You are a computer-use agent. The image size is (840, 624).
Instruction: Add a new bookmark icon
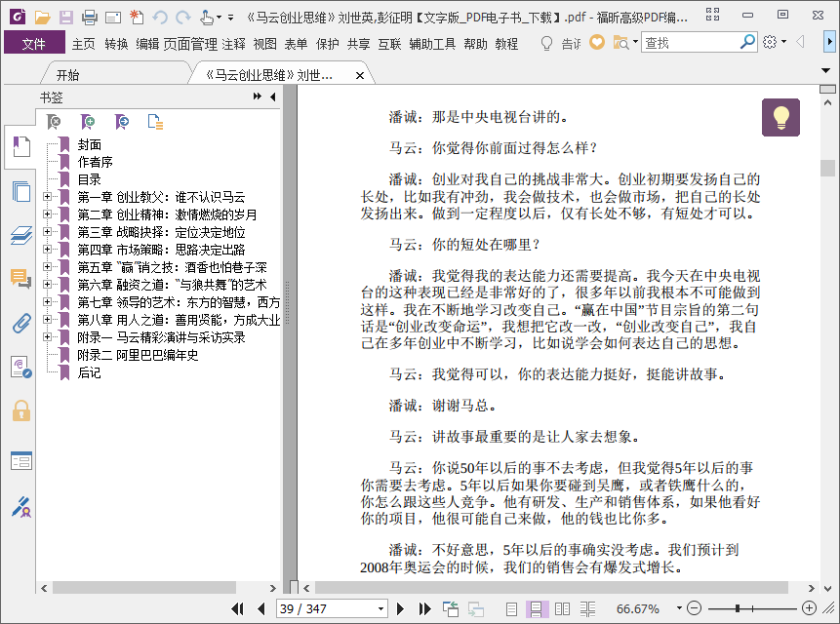click(x=88, y=122)
